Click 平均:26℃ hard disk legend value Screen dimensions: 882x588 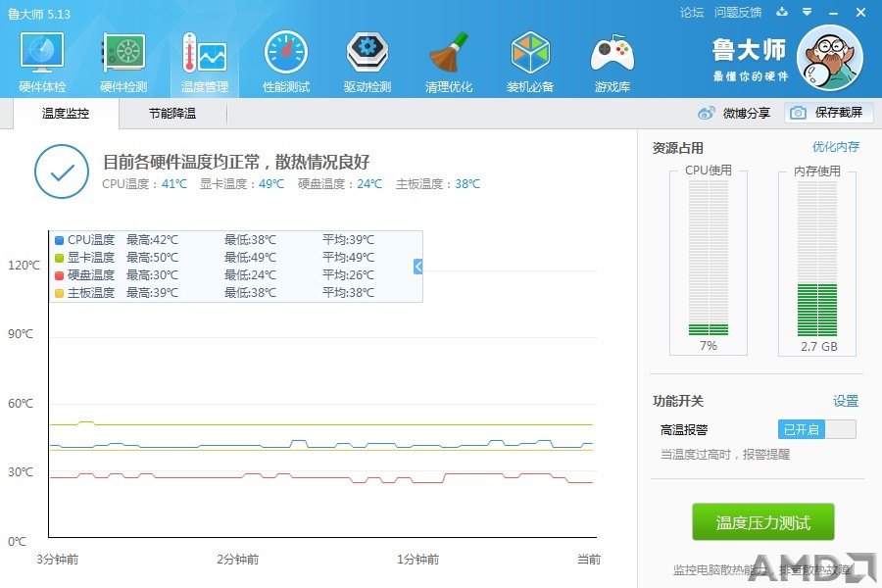coord(348,275)
